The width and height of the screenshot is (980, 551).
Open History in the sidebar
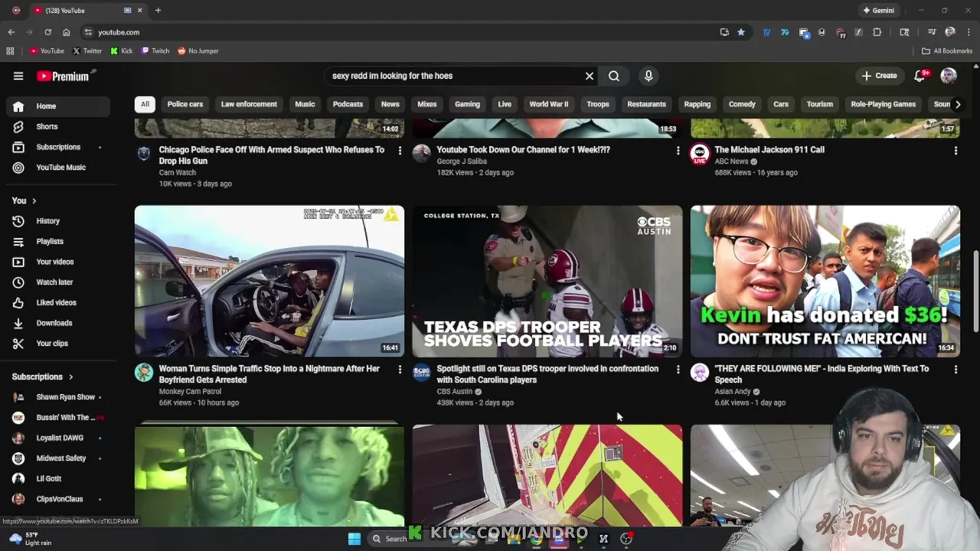60,221
